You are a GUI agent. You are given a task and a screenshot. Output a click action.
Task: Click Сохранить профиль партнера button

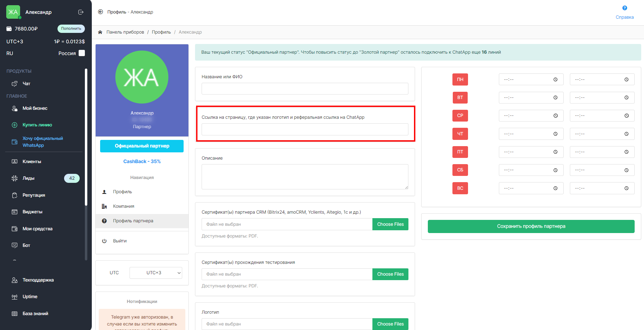[531, 226]
